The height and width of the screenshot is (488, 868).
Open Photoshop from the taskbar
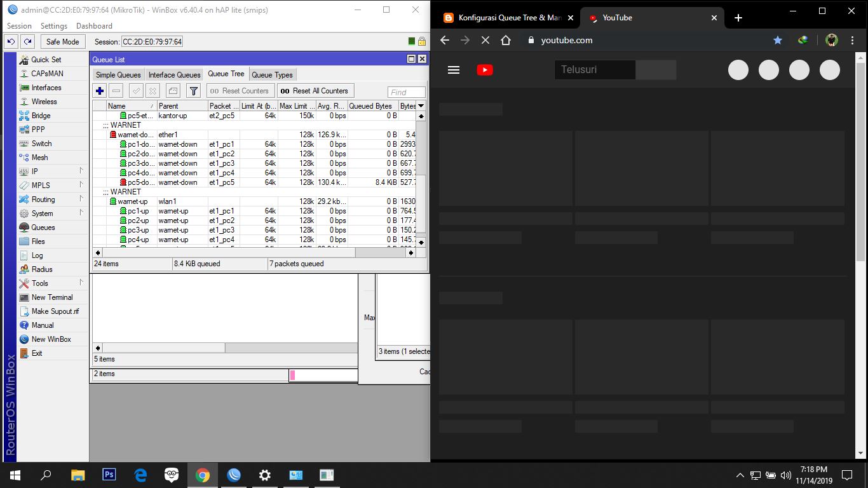tap(109, 475)
